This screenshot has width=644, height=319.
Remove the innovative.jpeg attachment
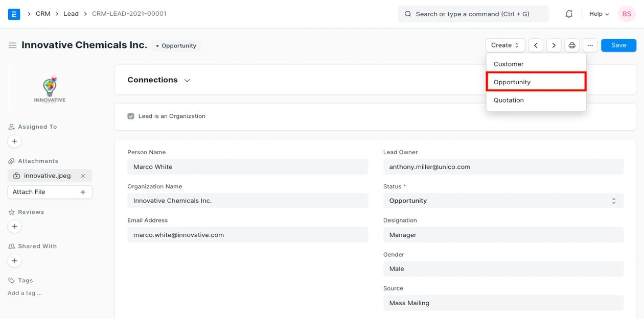coord(83,176)
